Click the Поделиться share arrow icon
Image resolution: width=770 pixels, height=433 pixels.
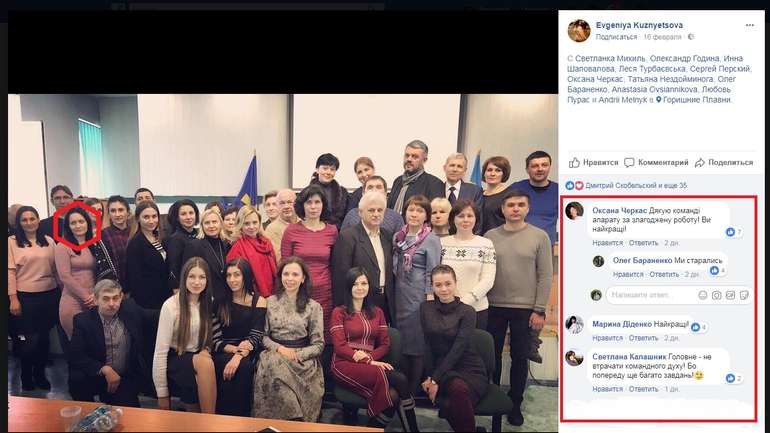tap(700, 162)
